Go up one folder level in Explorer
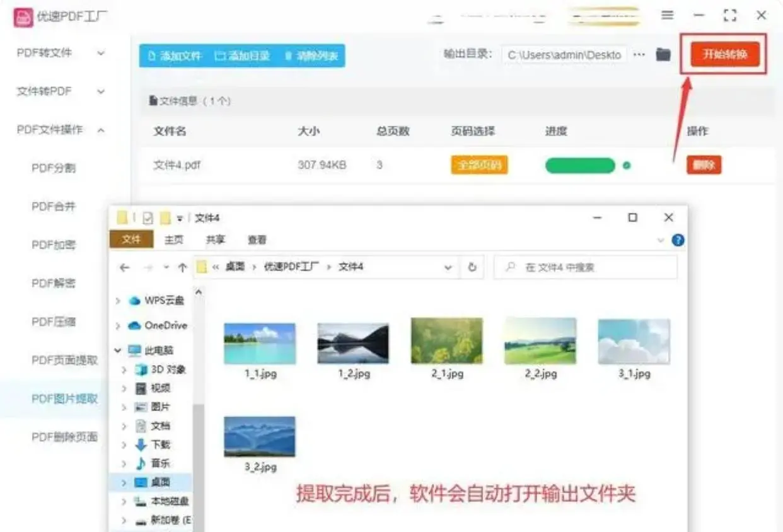Screen dimensions: 783x532 [x=182, y=267]
